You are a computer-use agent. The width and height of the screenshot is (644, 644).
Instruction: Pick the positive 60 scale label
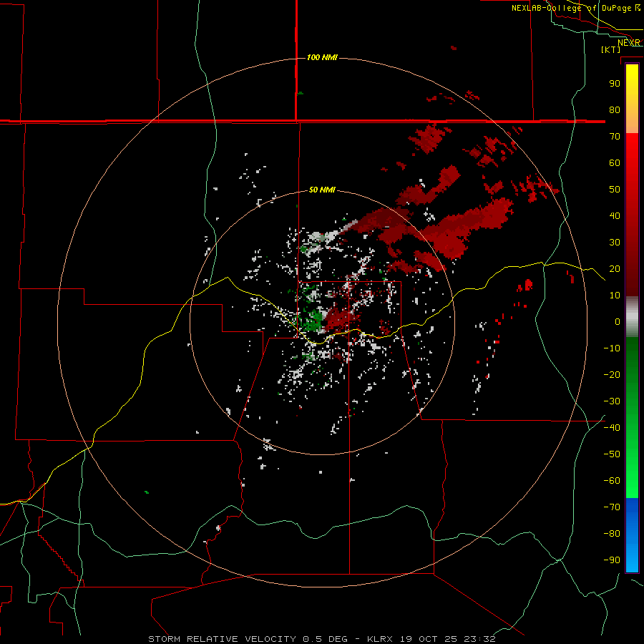tap(615, 163)
